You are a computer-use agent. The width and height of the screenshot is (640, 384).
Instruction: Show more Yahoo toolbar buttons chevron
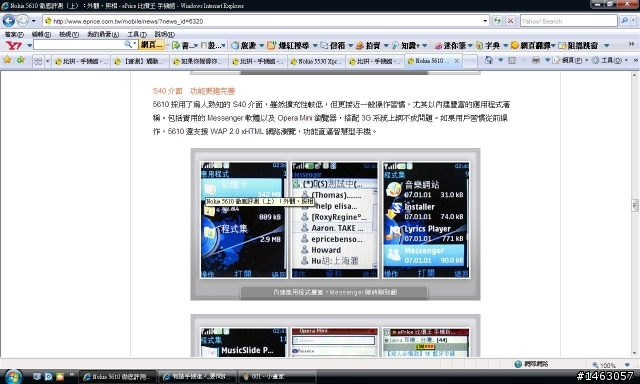(631, 44)
